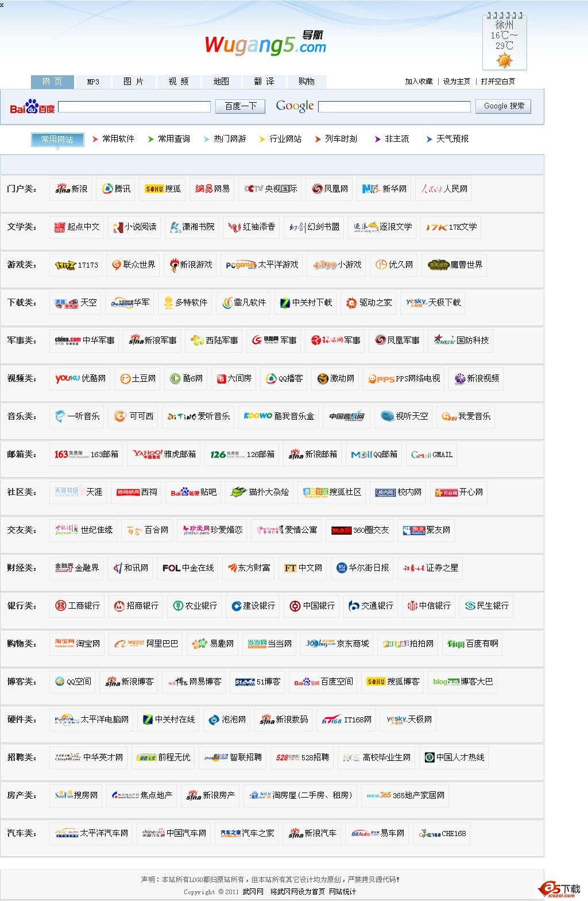The height and width of the screenshot is (901, 588).
Task: Open the 腾讯 Tencent portal link
Action: pyautogui.click(x=115, y=189)
